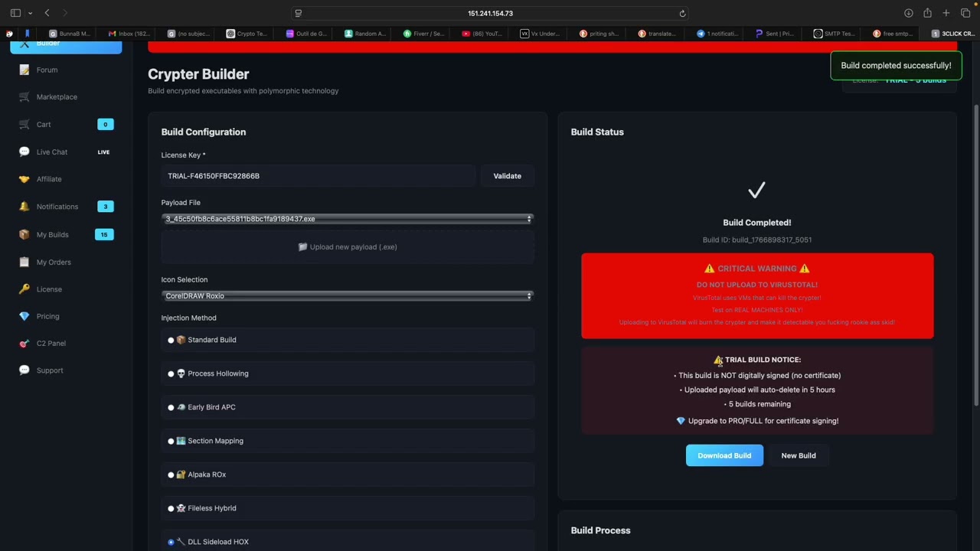The height and width of the screenshot is (551, 980).
Task: Open the Support sidebar item
Action: [66, 370]
